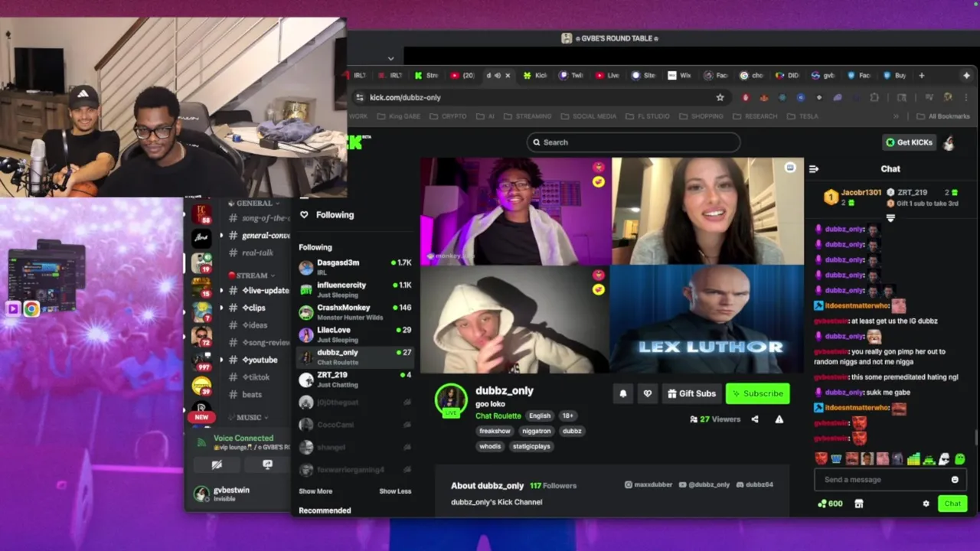Open the share icon beside Viewers
This screenshot has width=980, height=551.
755,419
